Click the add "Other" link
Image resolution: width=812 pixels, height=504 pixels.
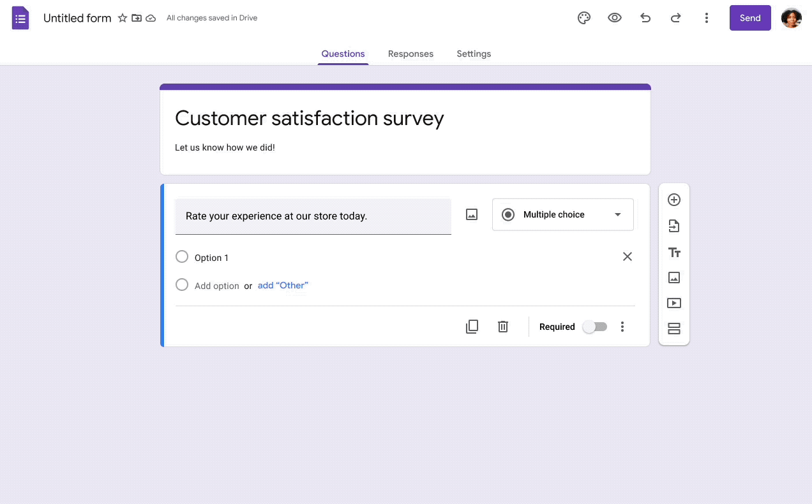283,285
